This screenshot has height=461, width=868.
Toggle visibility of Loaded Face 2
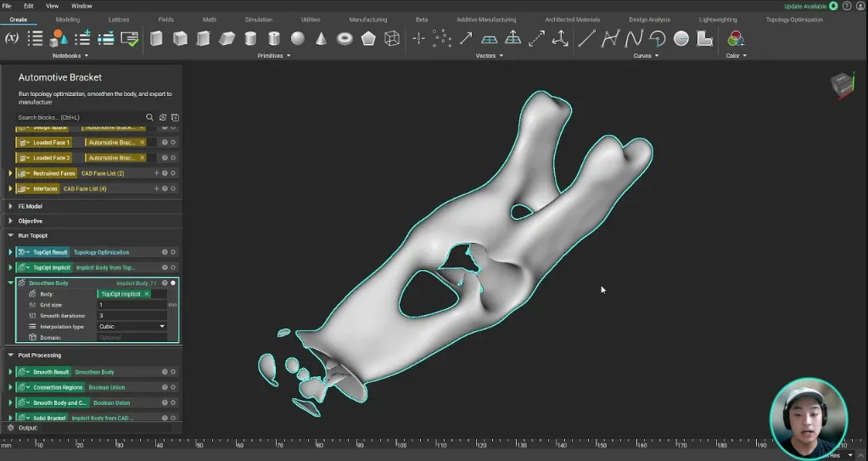coord(173,158)
